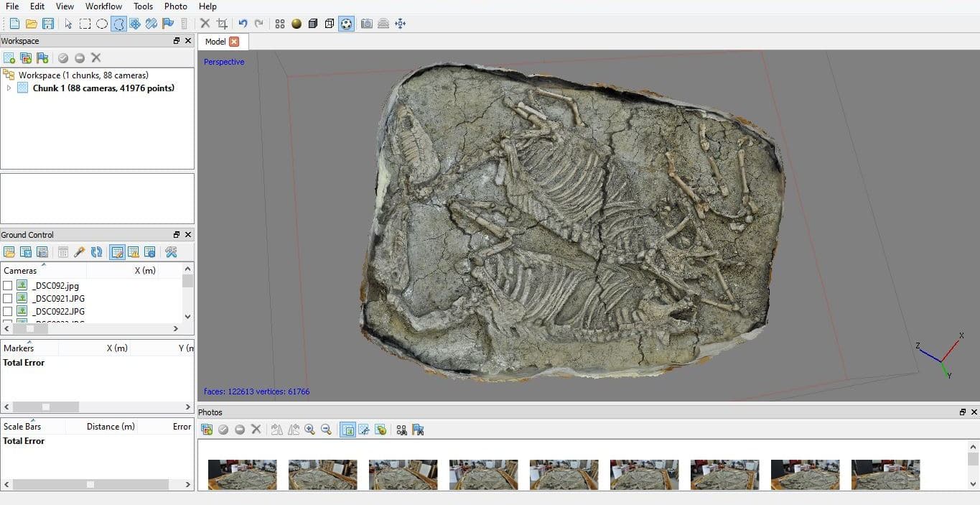Show the Textured model view

tap(346, 24)
